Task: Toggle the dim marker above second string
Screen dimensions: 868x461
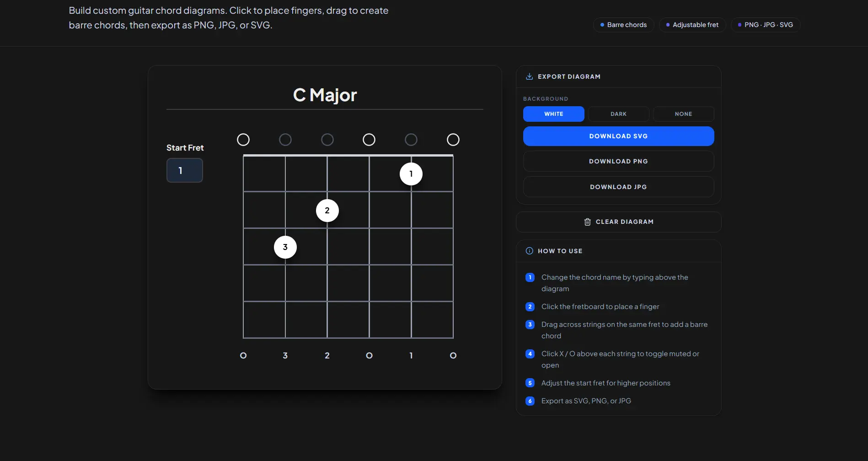Action: click(285, 140)
